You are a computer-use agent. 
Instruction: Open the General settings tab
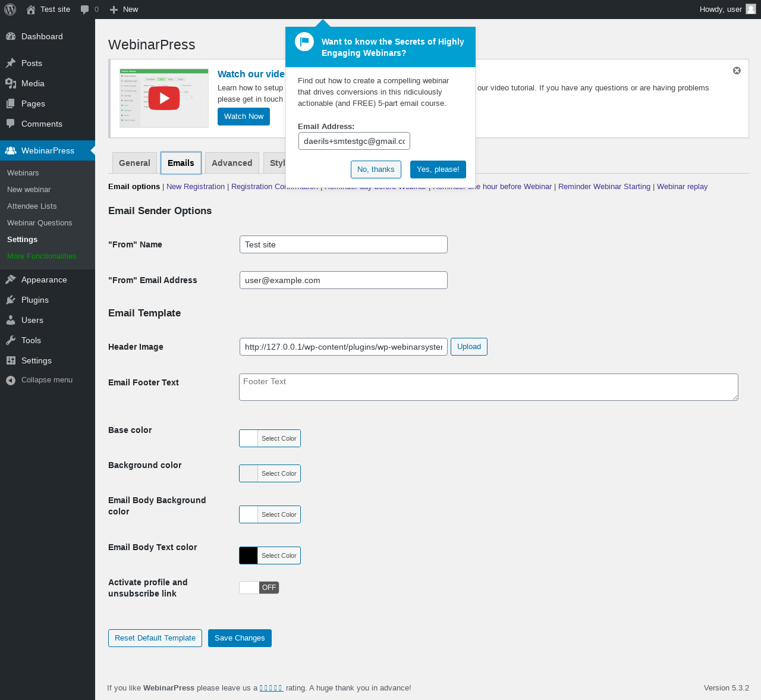click(x=134, y=163)
